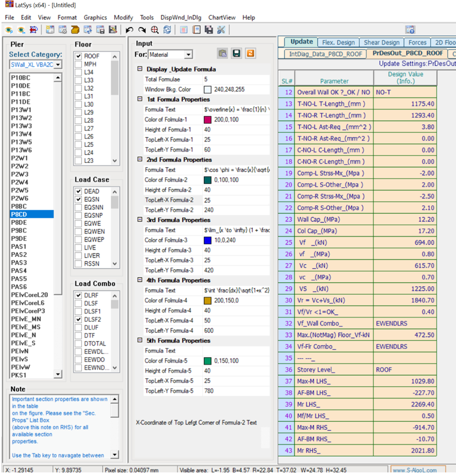The image size is (456, 476).
Task: Click the window with sun toolbar icon
Action: tap(50, 30)
